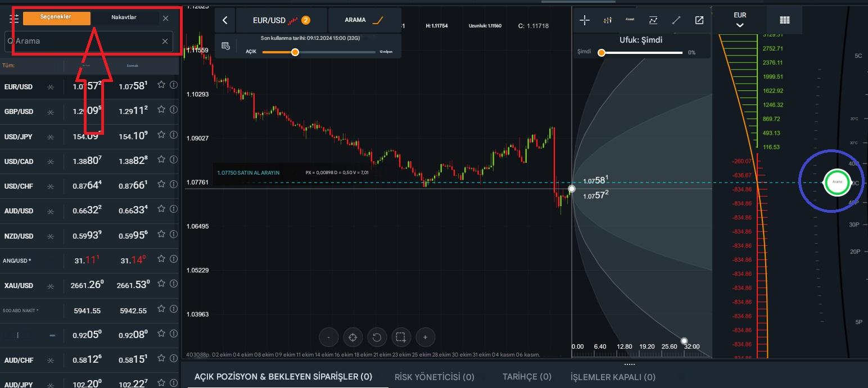
Task: Open the grid view icon near EUR
Action: [784, 20]
